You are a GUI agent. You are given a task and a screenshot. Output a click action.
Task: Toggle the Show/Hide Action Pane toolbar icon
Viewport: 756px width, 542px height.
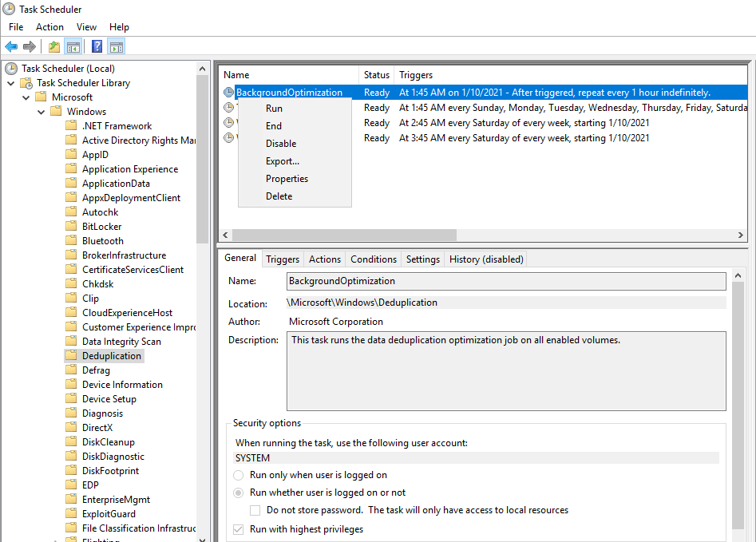click(x=117, y=47)
